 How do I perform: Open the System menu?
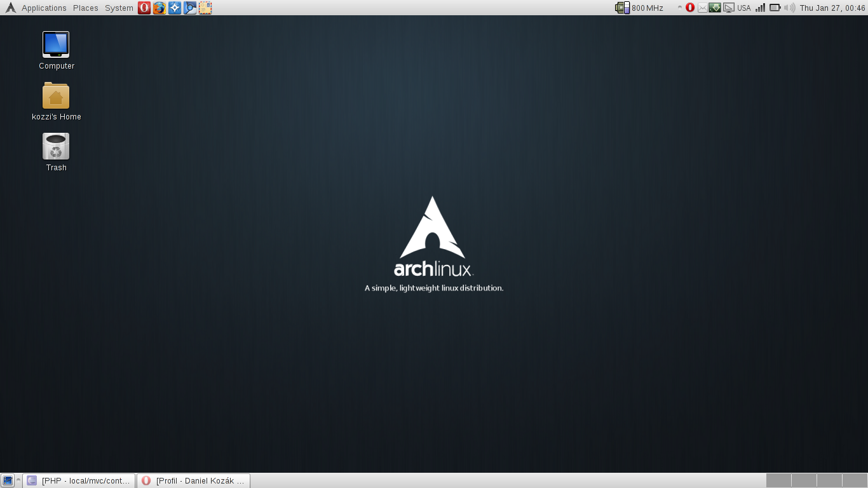[x=119, y=8]
